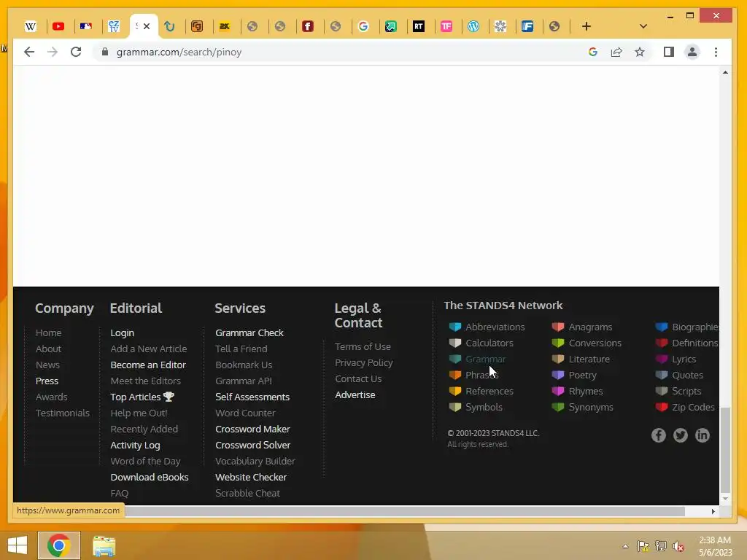
Task: Show hidden system tray icons
Action: tap(625, 546)
